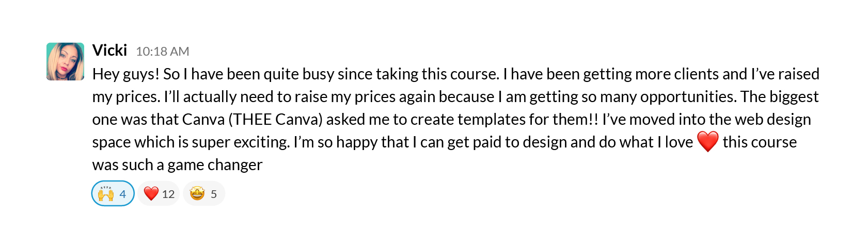Image resolution: width=868 pixels, height=248 pixels.
Task: Click the count 5 on star-struck reaction
Action: pyautogui.click(x=214, y=194)
